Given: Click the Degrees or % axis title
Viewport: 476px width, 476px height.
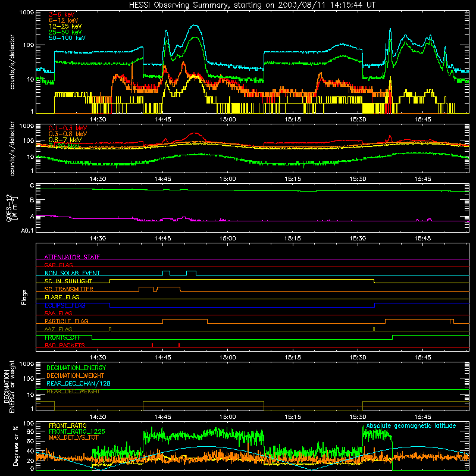Looking at the screenshot, I should 15,446.
